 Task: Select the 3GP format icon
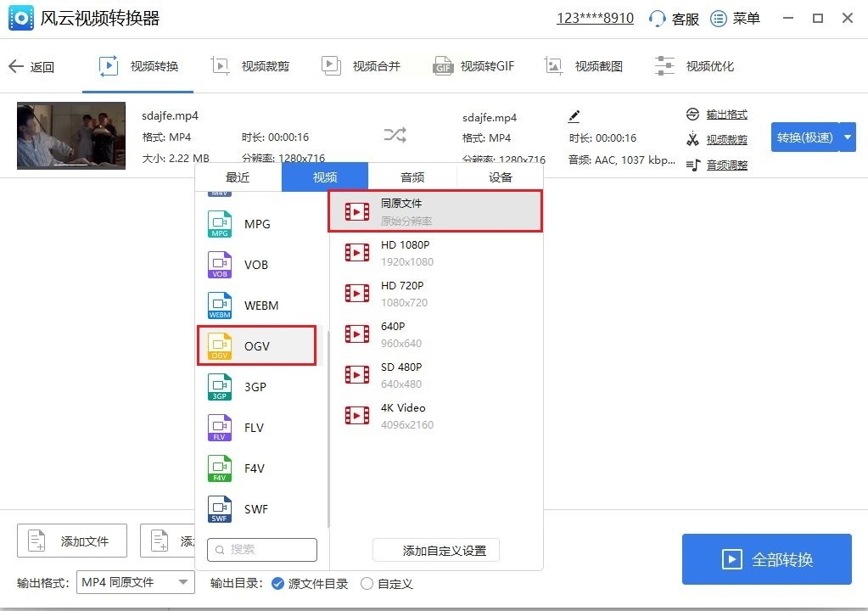tap(220, 387)
